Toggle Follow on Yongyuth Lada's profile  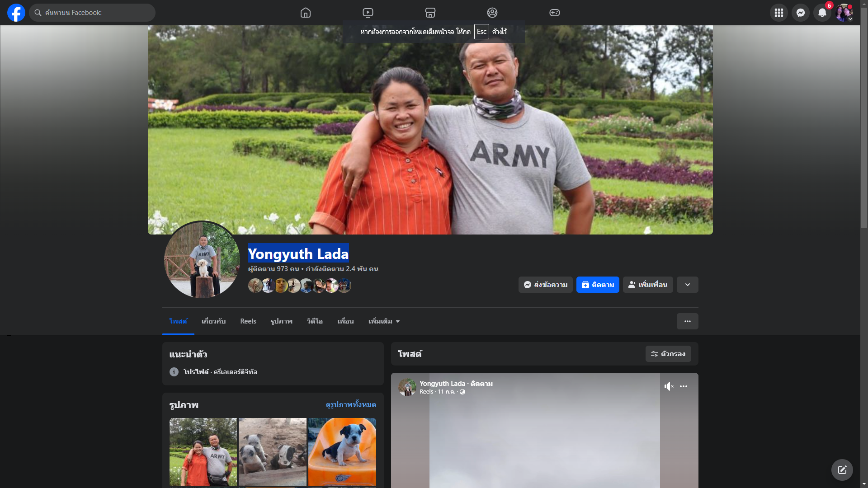[598, 285]
